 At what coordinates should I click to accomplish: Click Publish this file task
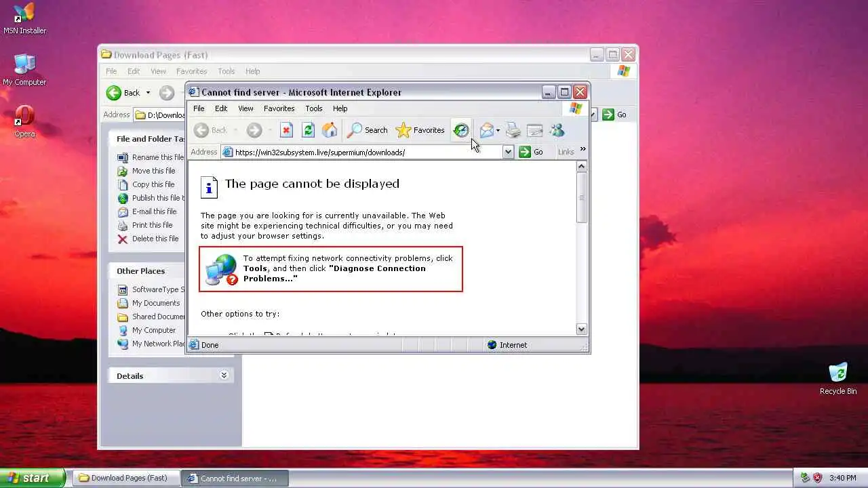[x=151, y=198]
